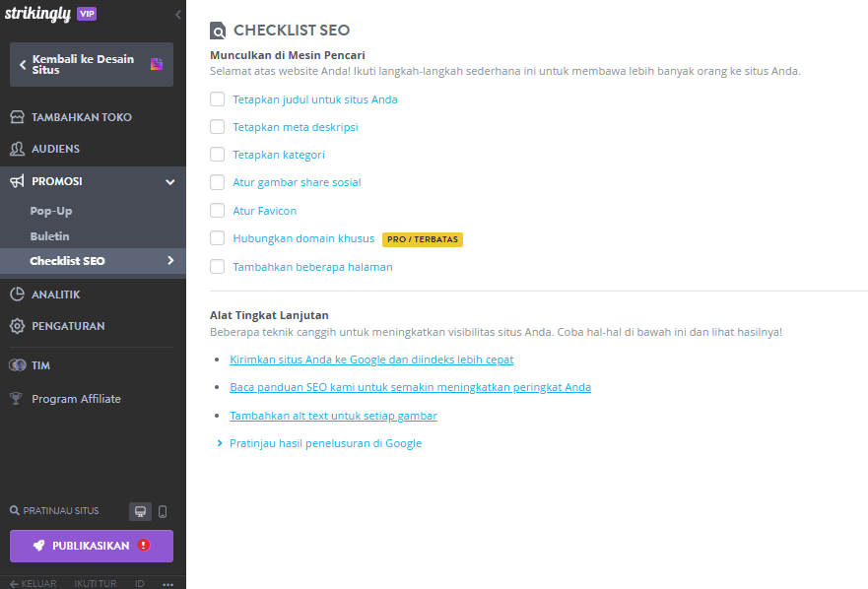Click the Analitik pie chart icon
868x589 pixels.
pyautogui.click(x=17, y=294)
